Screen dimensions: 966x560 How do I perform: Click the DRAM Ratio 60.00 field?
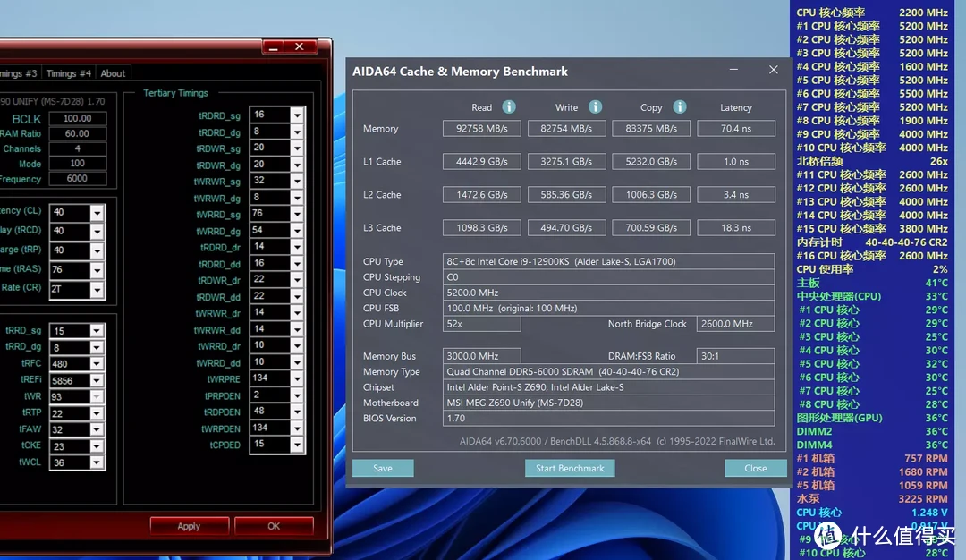click(x=78, y=133)
